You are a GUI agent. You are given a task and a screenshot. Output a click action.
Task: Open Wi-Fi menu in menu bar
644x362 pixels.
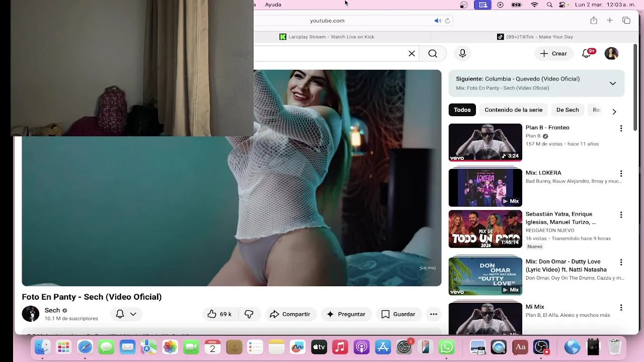coord(534,5)
